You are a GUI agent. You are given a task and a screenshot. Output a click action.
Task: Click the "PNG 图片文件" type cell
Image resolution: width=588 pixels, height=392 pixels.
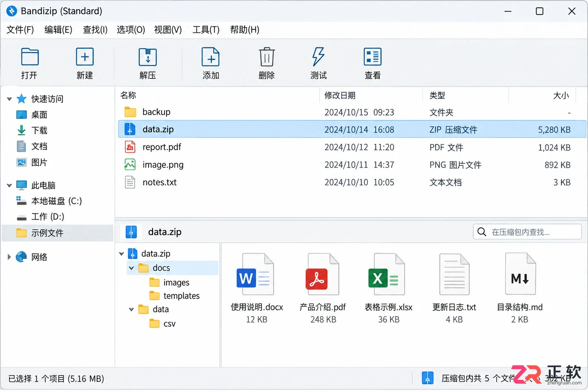click(455, 165)
